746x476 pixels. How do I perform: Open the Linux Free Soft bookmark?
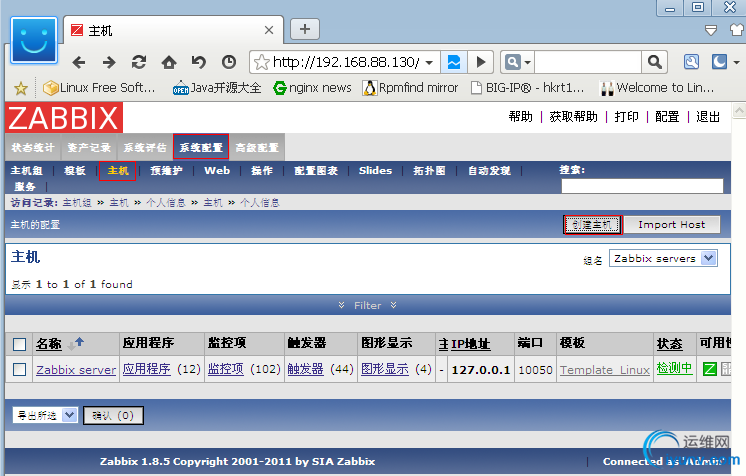point(99,88)
